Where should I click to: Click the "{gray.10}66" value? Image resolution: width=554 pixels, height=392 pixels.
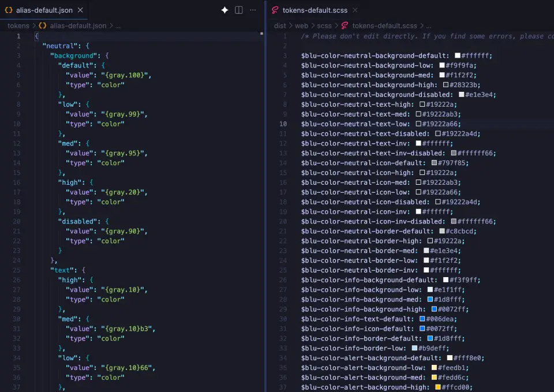pyautogui.click(x=126, y=368)
